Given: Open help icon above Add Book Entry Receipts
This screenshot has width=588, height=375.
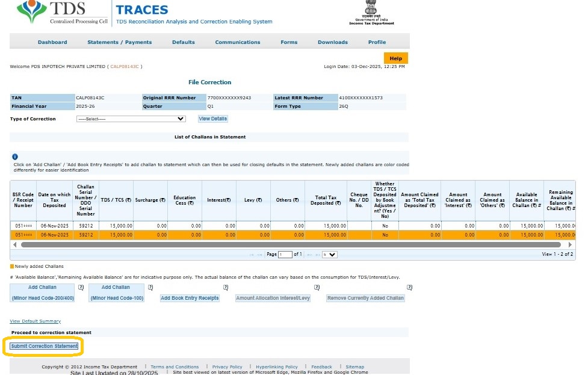Looking at the screenshot, I should [x=226, y=288].
